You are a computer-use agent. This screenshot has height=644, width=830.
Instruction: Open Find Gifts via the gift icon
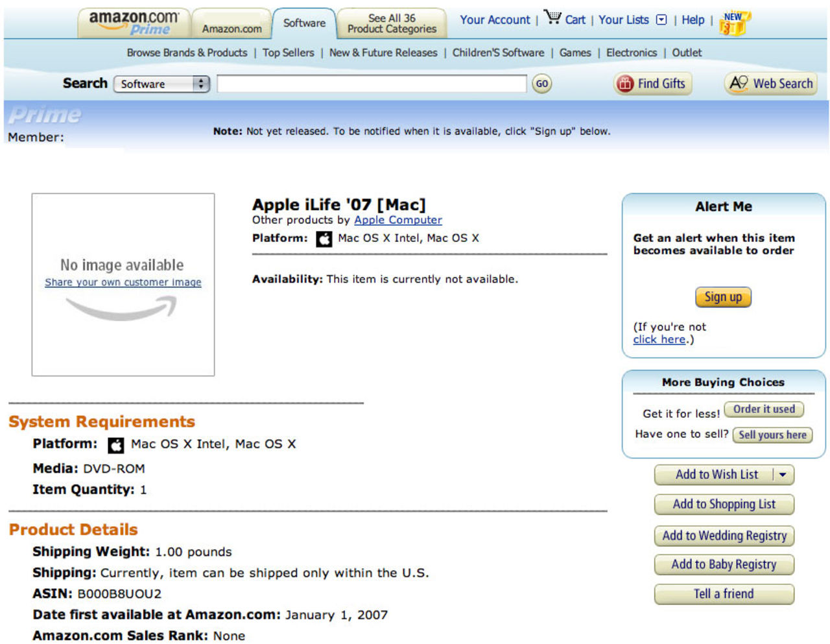click(x=624, y=84)
